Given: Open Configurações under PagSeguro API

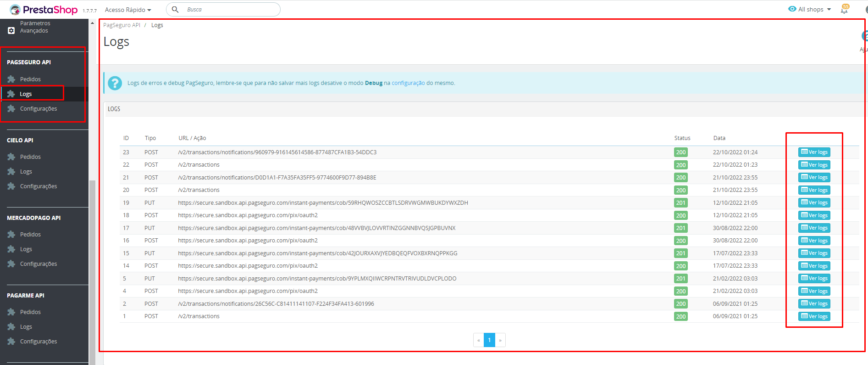Looking at the screenshot, I should click(x=39, y=108).
